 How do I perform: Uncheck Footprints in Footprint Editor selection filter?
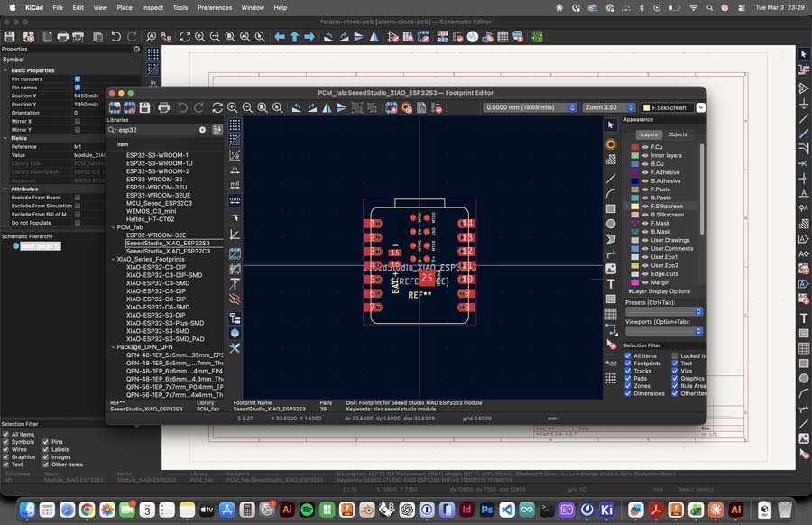(x=628, y=364)
